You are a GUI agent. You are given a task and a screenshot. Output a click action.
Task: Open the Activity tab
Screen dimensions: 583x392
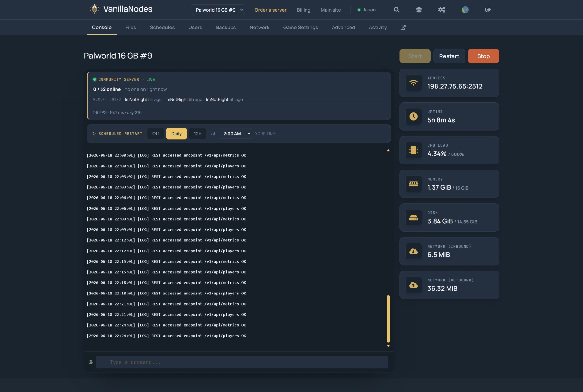tap(378, 27)
